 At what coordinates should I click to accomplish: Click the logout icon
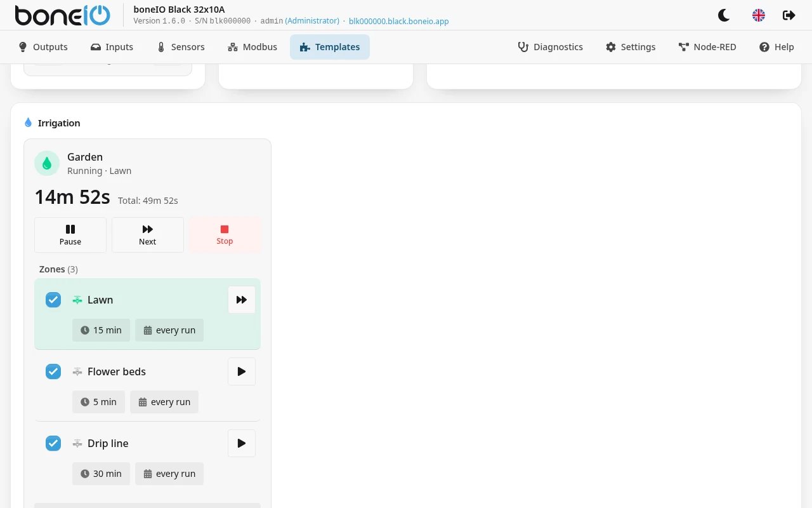pos(789,15)
